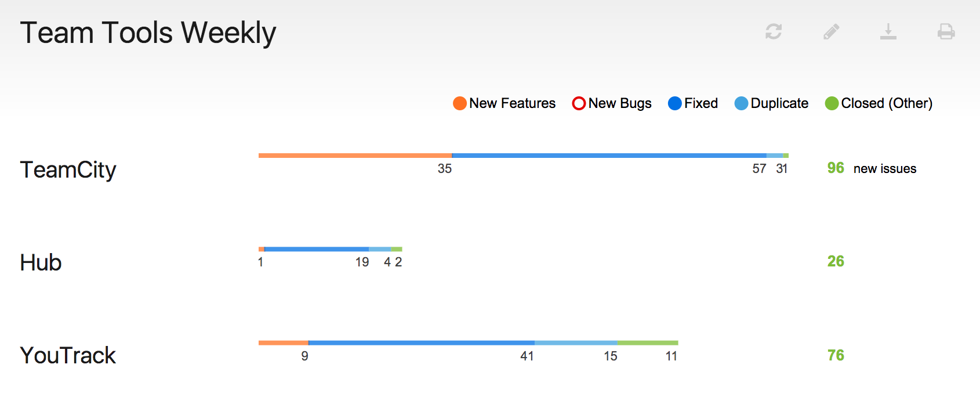Click the print report icon
The width and height of the screenshot is (980, 404).
(946, 31)
